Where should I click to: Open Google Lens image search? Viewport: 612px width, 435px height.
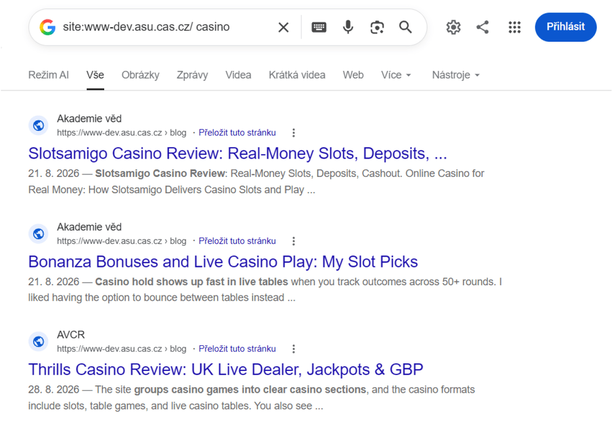[x=377, y=27]
